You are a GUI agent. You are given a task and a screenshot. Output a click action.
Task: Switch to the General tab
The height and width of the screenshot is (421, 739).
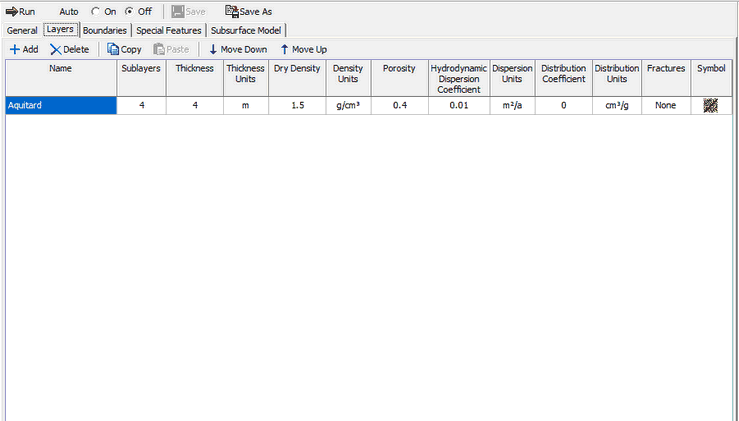pyautogui.click(x=22, y=30)
